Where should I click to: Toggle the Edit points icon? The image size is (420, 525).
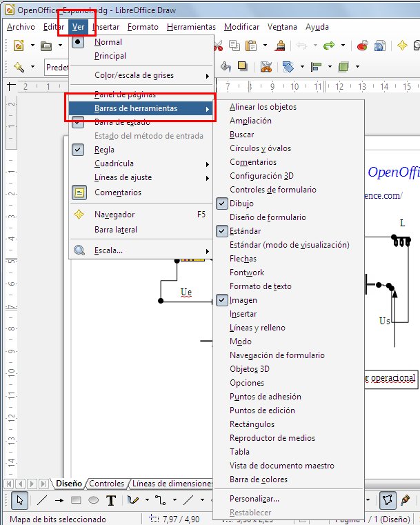(x=388, y=500)
